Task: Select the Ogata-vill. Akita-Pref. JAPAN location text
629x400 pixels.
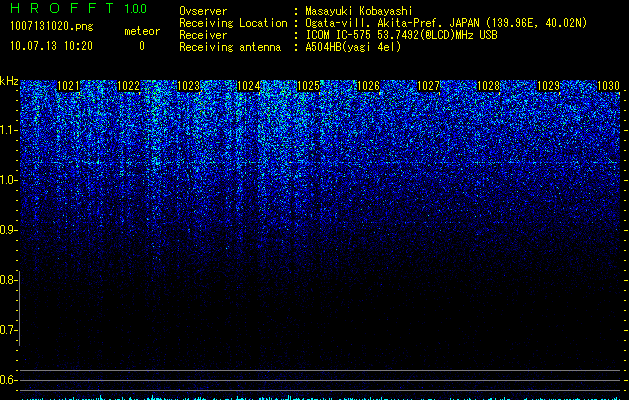Action: coord(446,23)
